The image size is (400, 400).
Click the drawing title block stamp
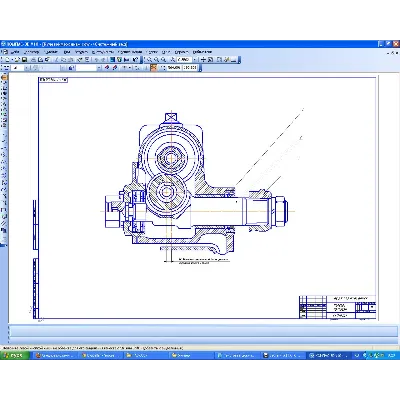pyautogui.click(x=337, y=307)
